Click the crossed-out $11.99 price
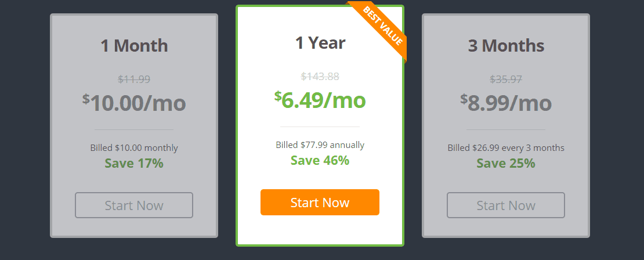The width and height of the screenshot is (644, 260). 134,79
